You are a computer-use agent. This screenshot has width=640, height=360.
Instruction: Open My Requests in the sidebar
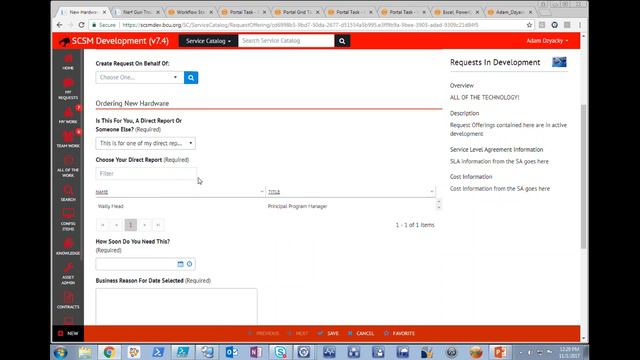pos(68,89)
